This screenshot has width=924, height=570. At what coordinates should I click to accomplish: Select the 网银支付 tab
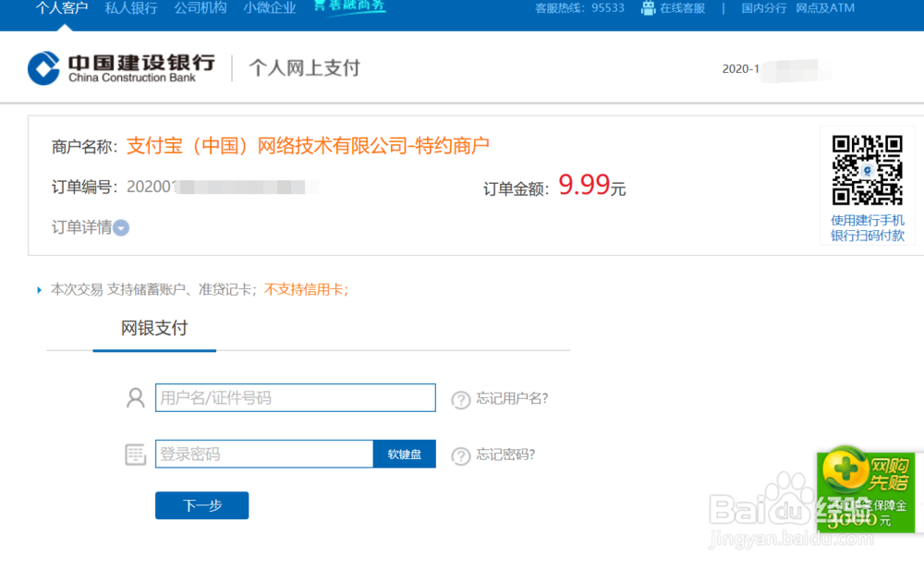pos(154,328)
